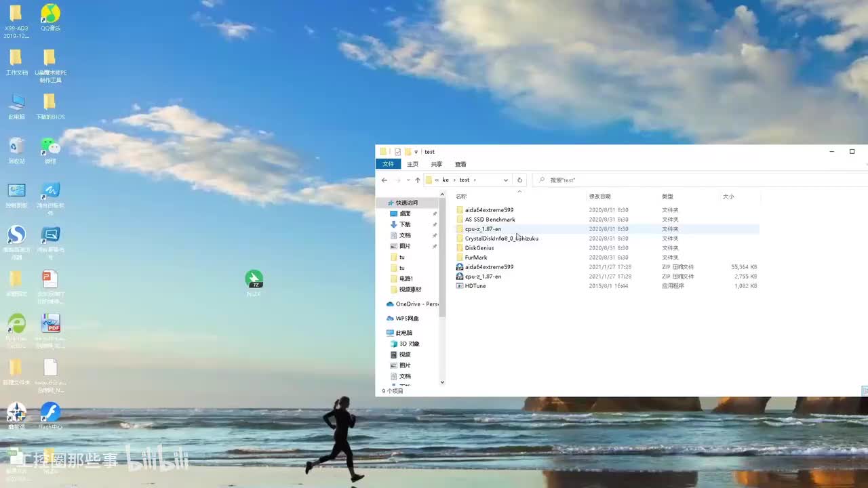Click the 2015/8/1 date for HDTune

(x=608, y=286)
